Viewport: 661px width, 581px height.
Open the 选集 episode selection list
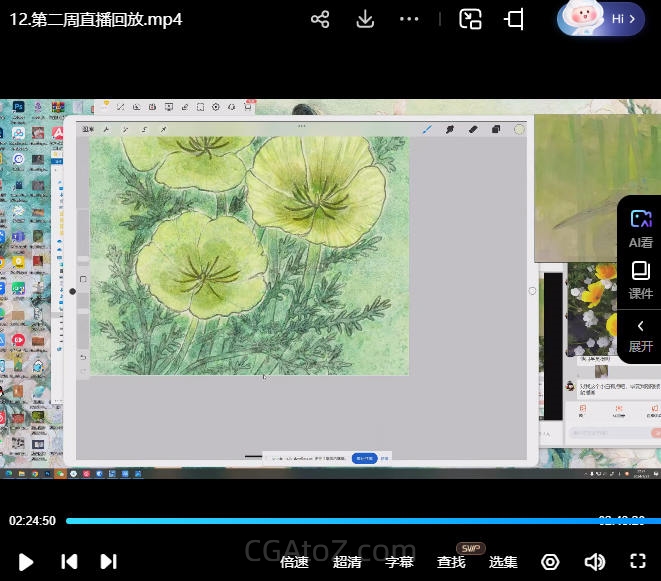tap(503, 562)
